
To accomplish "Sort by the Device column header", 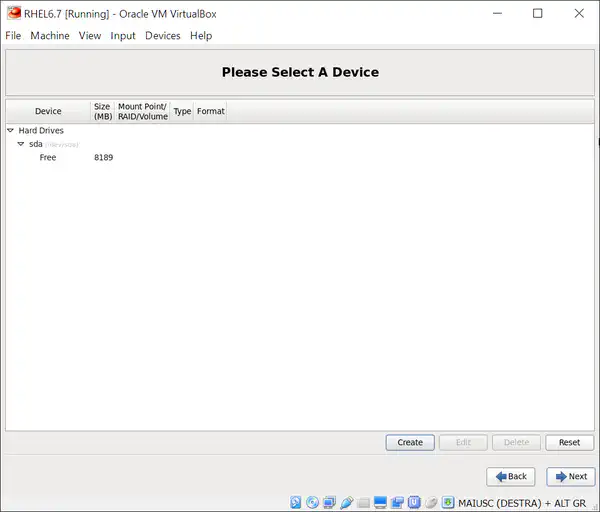I will point(48,111).
